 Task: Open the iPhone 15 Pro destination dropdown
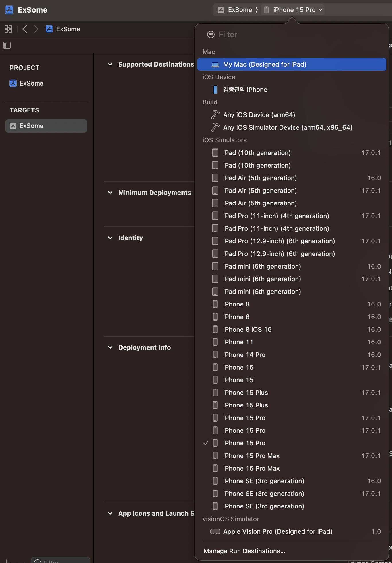click(x=293, y=10)
